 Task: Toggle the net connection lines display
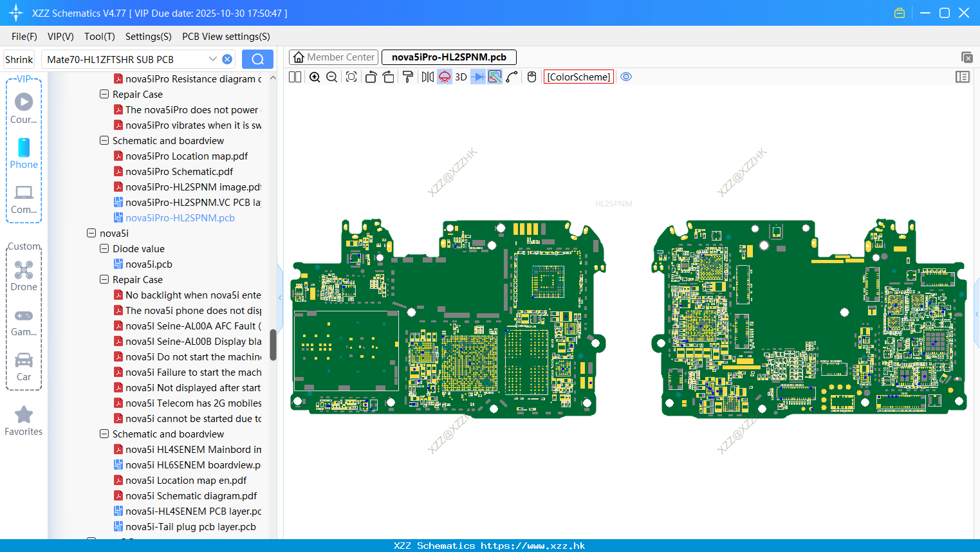(x=495, y=77)
